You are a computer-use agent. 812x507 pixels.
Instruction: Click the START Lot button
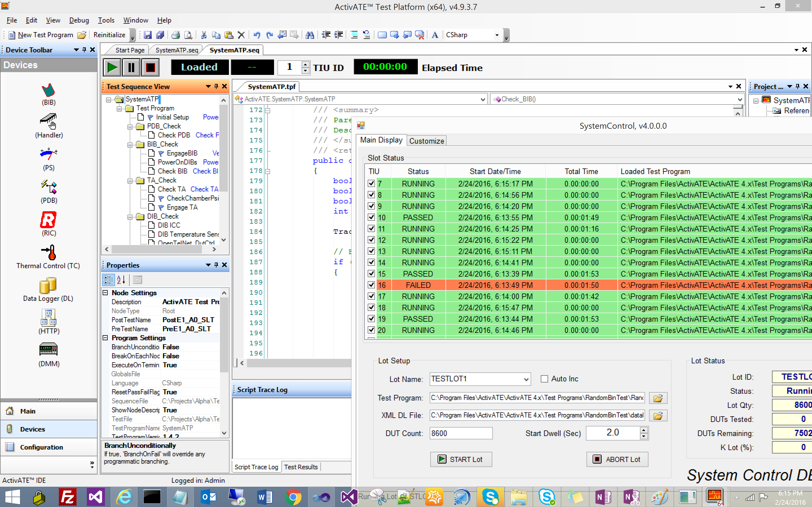click(461, 459)
